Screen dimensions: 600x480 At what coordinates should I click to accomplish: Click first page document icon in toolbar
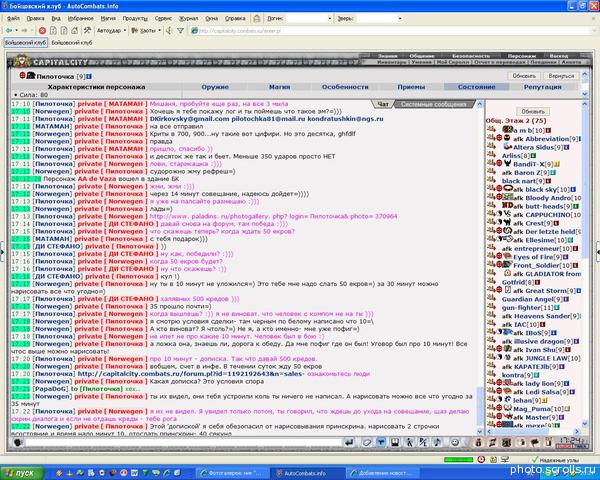pyautogui.click(x=54, y=31)
